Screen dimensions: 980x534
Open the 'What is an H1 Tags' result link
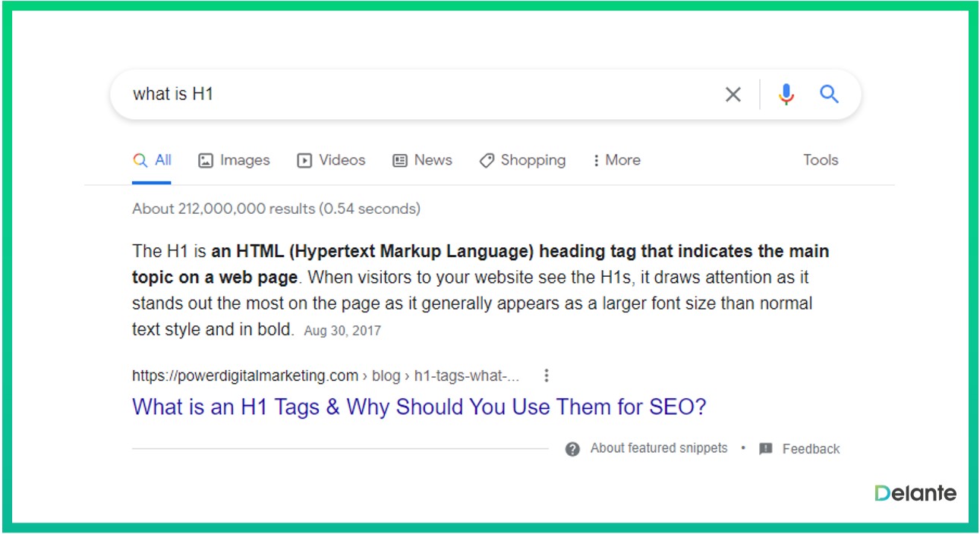(419, 407)
